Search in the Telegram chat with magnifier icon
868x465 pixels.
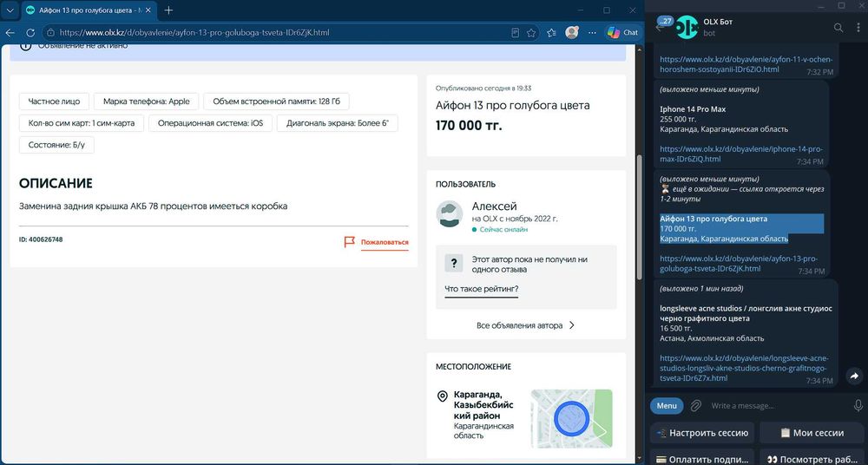pyautogui.click(x=838, y=27)
